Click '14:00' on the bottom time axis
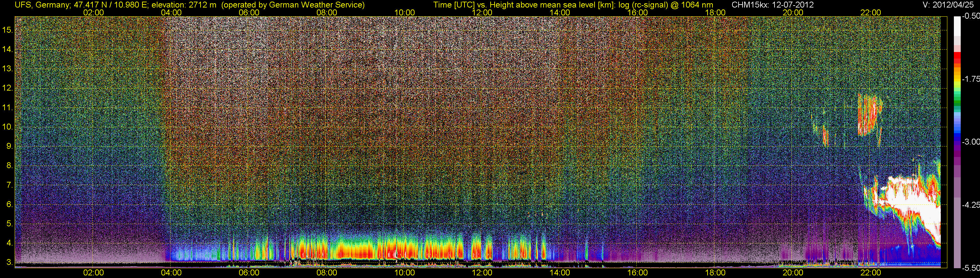This screenshot has height=278, width=980. point(560,273)
